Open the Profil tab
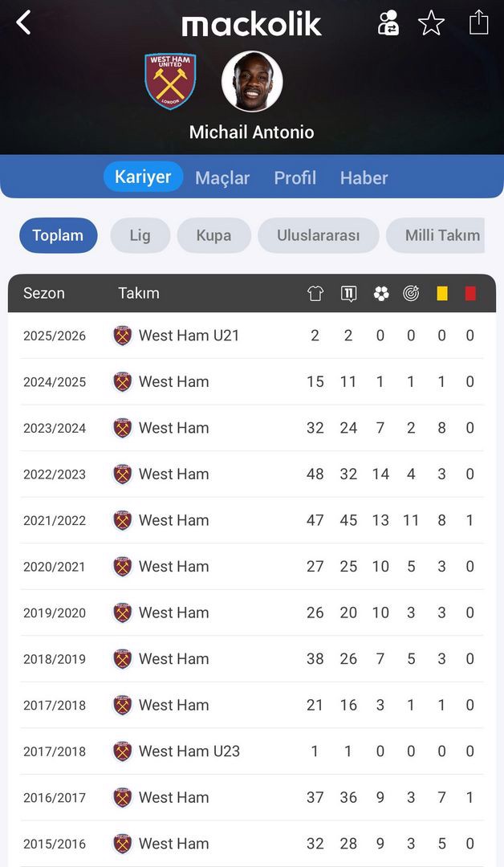The width and height of the screenshot is (504, 867). 295,177
